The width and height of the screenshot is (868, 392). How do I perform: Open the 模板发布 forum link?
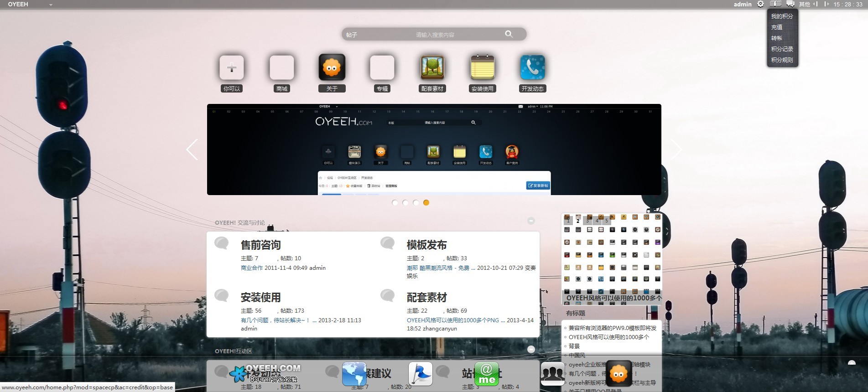(x=426, y=245)
